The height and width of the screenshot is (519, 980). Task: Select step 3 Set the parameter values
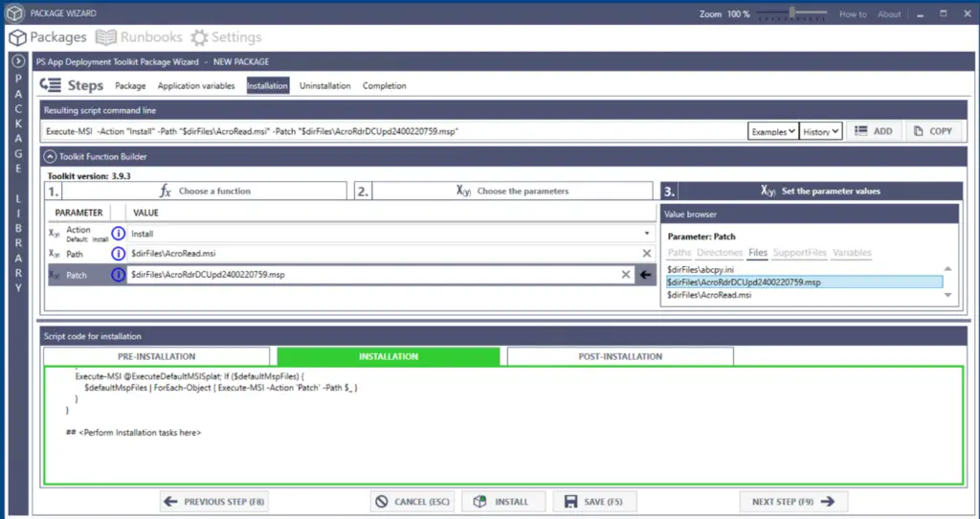click(812, 191)
